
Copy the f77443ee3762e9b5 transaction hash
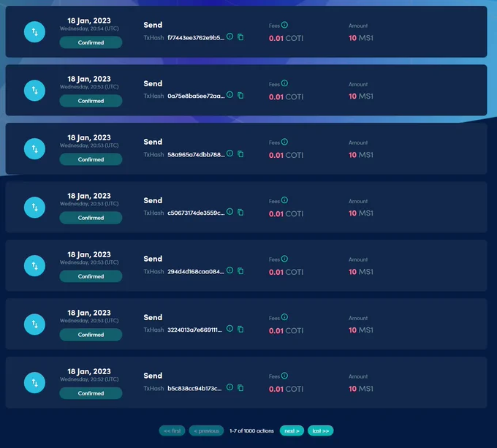240,37
